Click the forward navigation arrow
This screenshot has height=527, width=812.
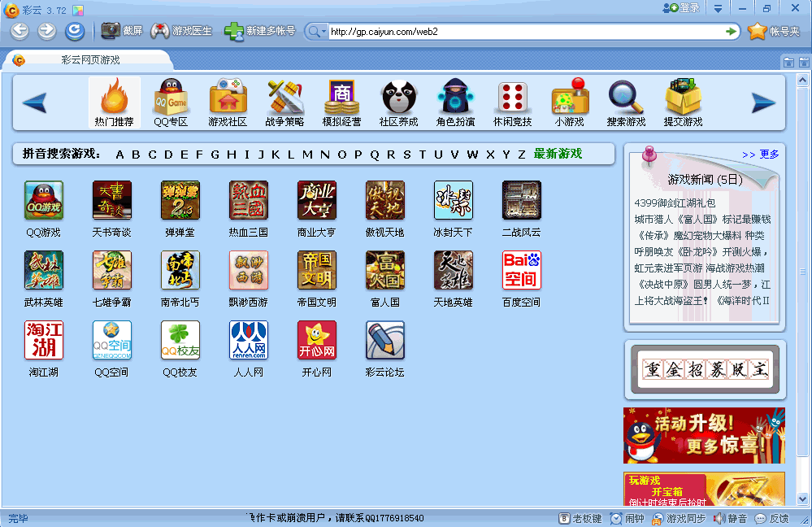click(47, 31)
